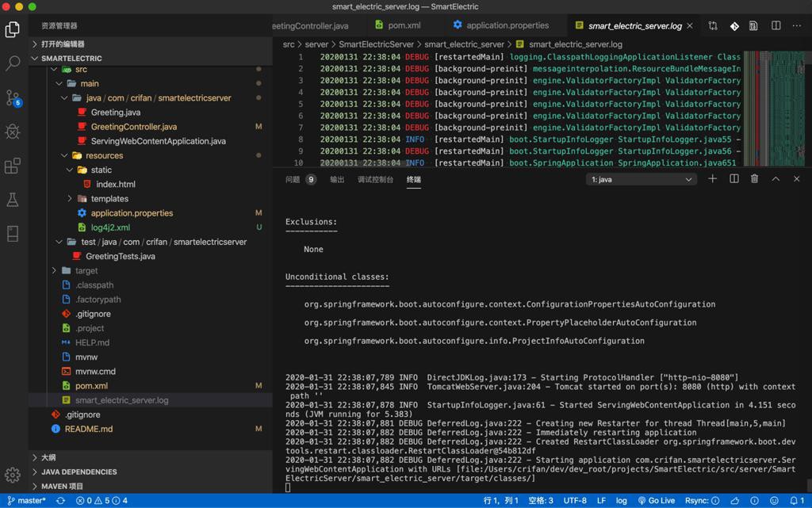This screenshot has width=812, height=508.
Task: Open the Run and Debug view
Action: click(x=13, y=132)
